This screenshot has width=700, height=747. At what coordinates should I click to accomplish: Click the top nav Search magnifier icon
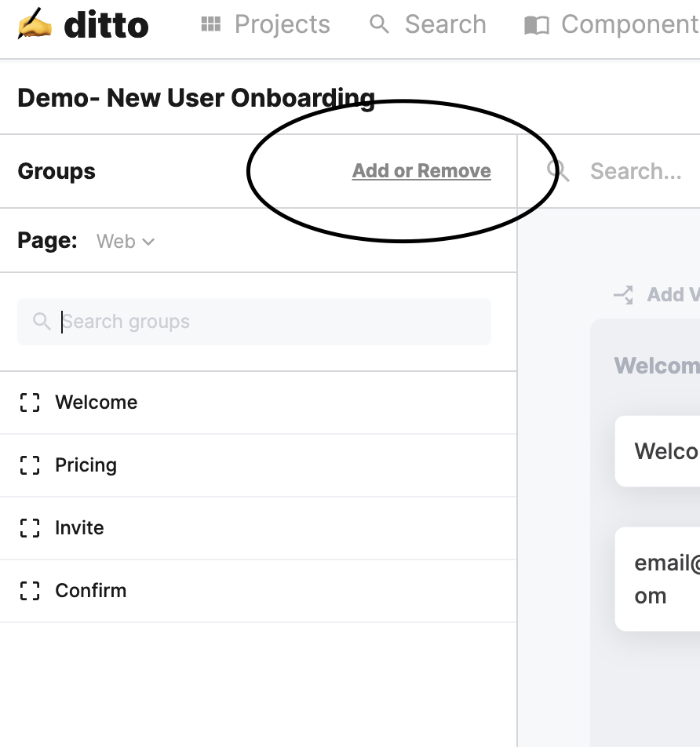(379, 24)
